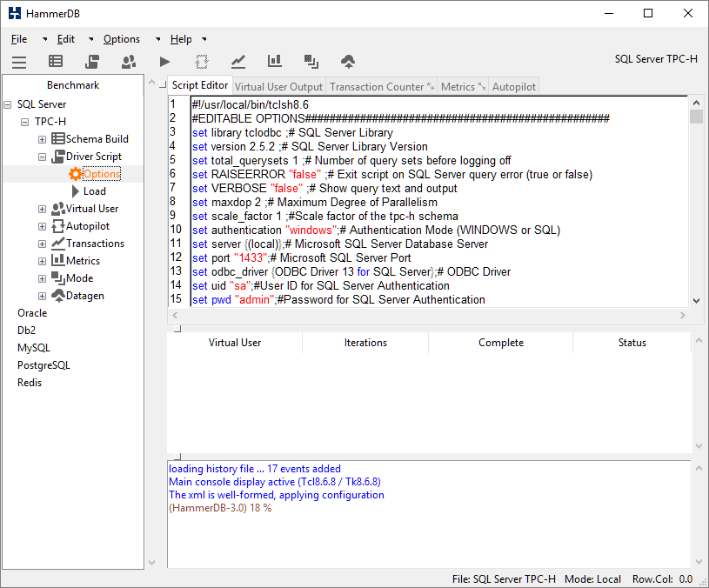Click the Virtual User column header

coord(235,343)
